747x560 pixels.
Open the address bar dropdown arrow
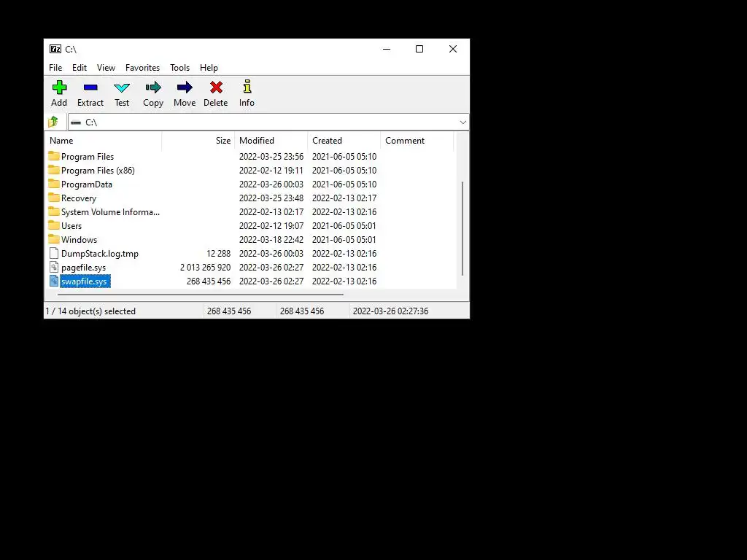pyautogui.click(x=462, y=122)
